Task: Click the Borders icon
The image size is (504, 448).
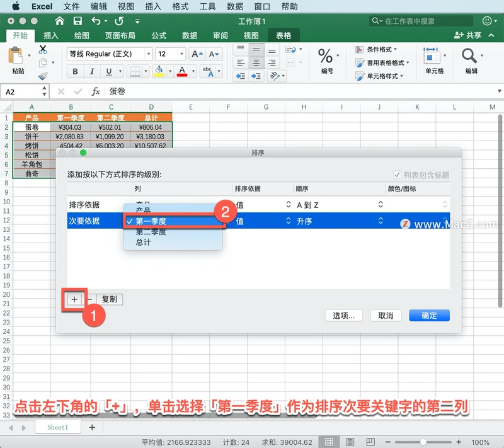Action: tap(135, 71)
